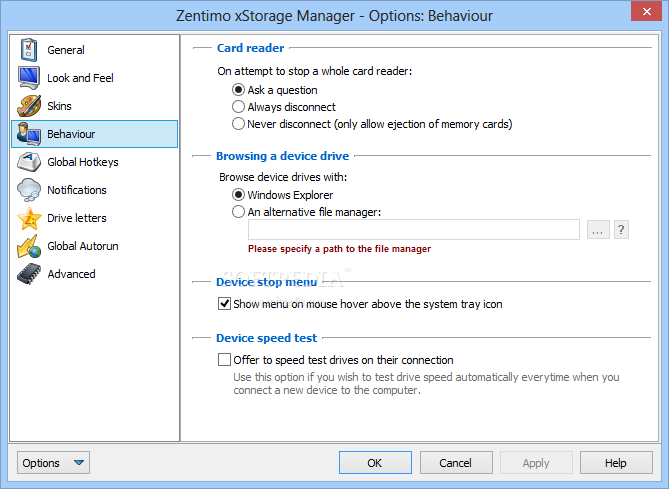Click the Cancel button

[456, 463]
